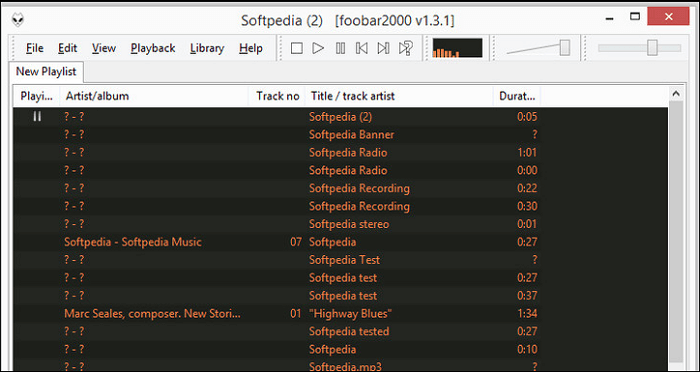The height and width of the screenshot is (372, 700).
Task: Click the spectrum visualization display
Action: pyautogui.click(x=457, y=48)
